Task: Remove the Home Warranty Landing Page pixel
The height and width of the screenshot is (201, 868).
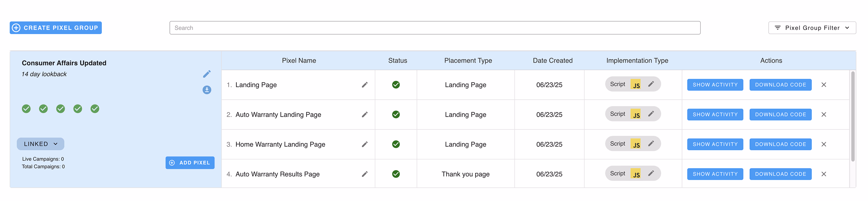Action: point(824,144)
